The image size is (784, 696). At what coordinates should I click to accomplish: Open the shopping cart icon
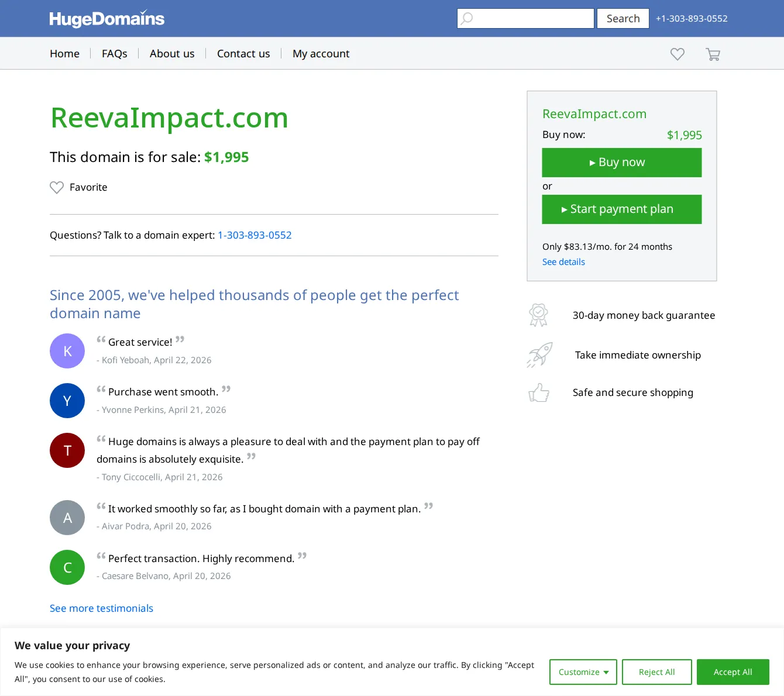713,54
